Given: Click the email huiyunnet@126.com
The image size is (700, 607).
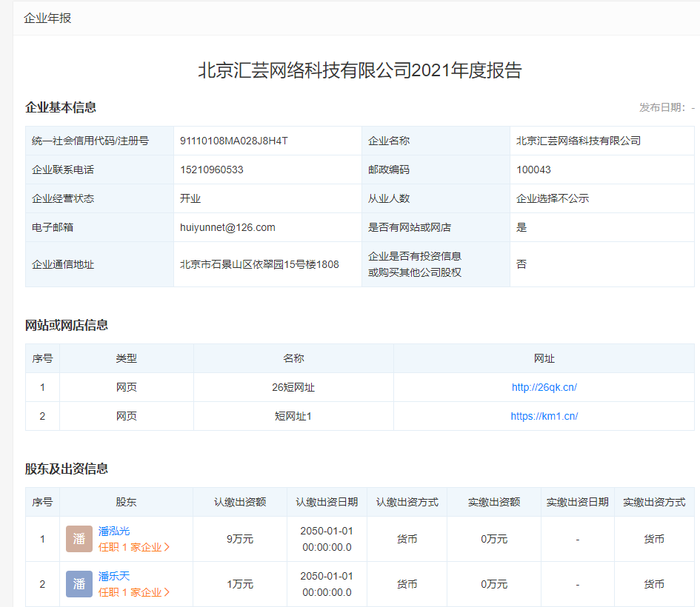Looking at the screenshot, I should coord(227,227).
